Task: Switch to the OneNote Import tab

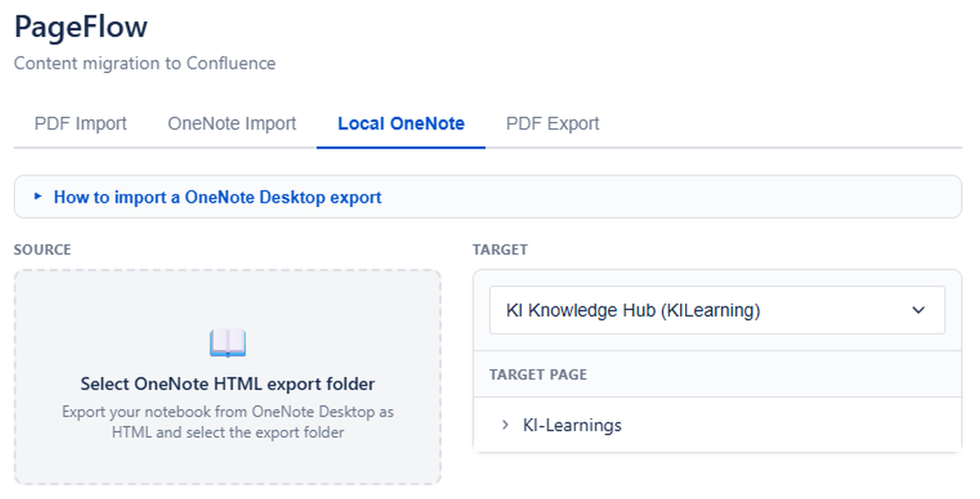Action: coord(232,124)
